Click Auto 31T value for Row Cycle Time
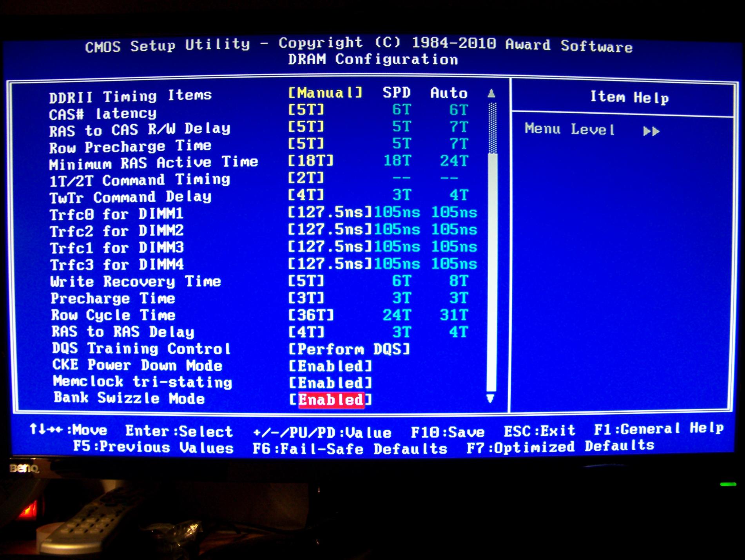745x560 pixels. [454, 315]
